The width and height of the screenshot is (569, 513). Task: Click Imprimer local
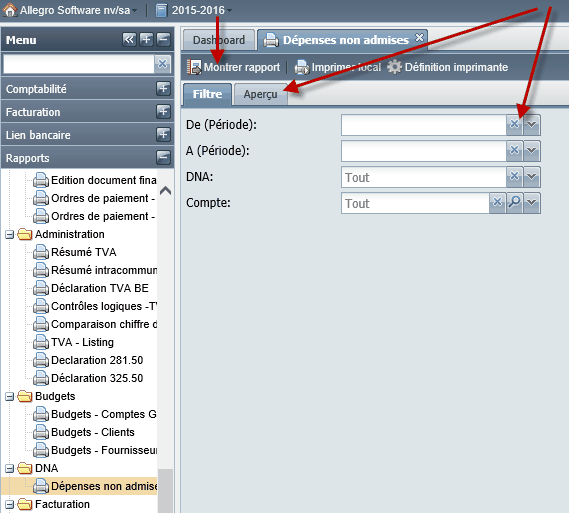point(338,67)
